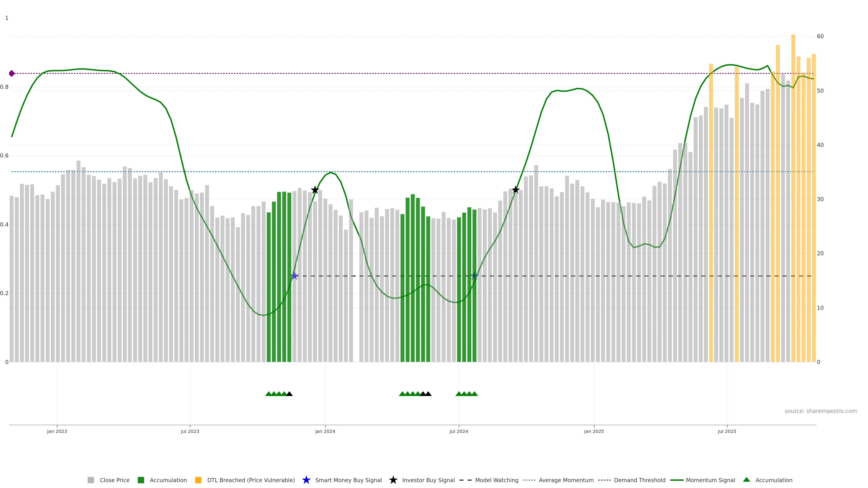Toggle Demand Threshold legend entry
868x488 pixels.
pos(639,480)
